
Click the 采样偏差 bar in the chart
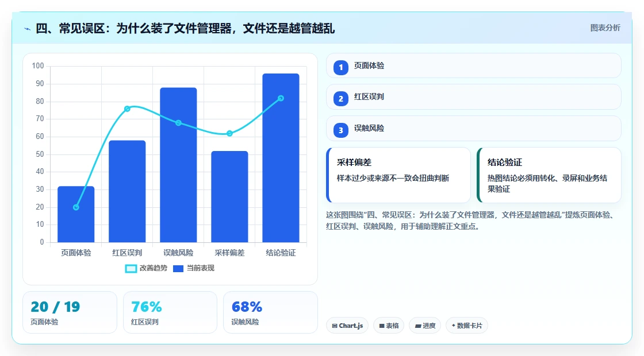[x=229, y=196]
